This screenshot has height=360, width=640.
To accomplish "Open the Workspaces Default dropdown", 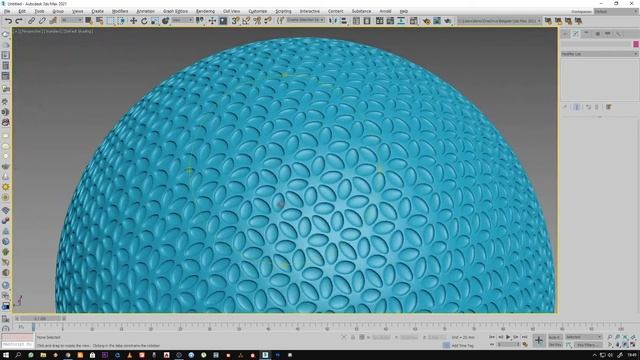I will click(616, 11).
